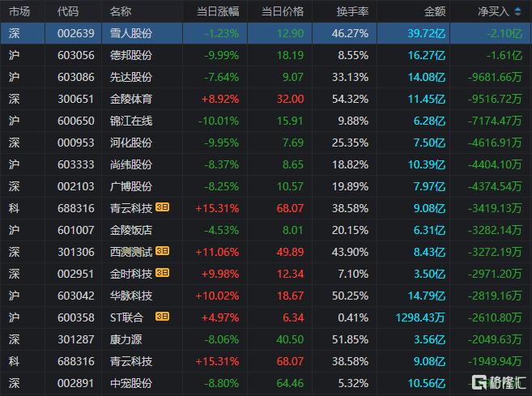
Task: Click the 64.46 price for 中宠股份
Action: [290, 383]
